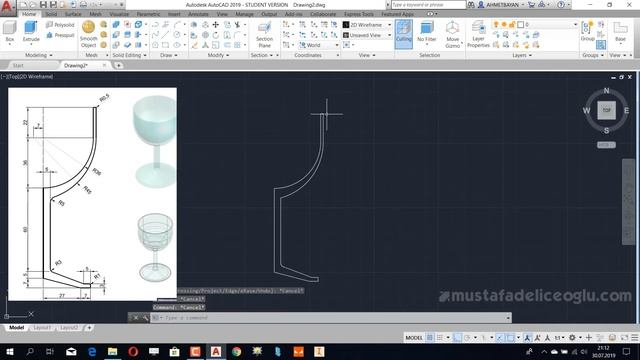
Task: Add a new drawing tab with plus button
Action: point(118,65)
